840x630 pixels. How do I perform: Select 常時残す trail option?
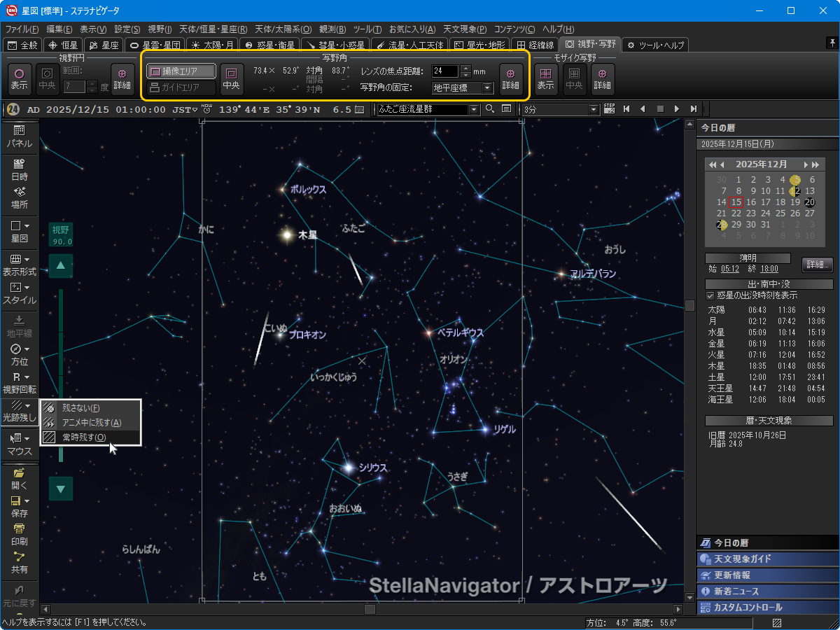point(83,437)
